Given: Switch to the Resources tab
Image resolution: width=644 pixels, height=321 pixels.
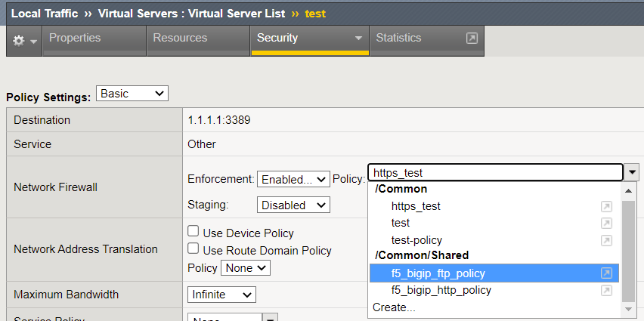Looking at the screenshot, I should [180, 38].
